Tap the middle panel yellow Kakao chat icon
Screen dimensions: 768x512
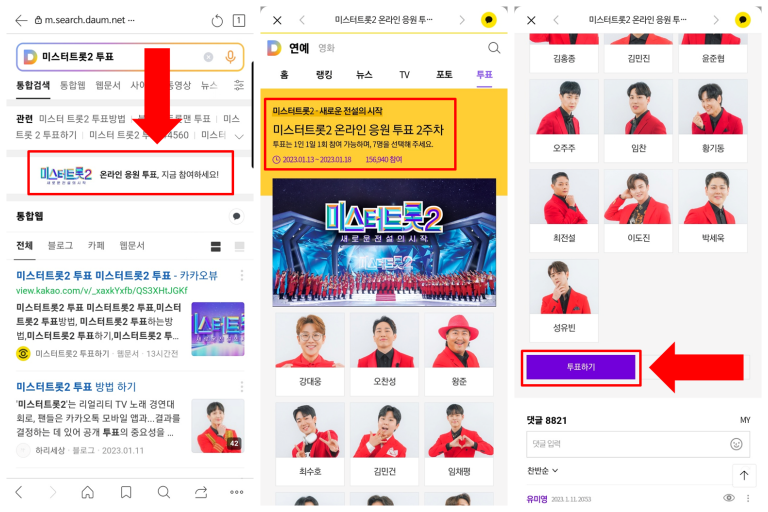[x=489, y=20]
